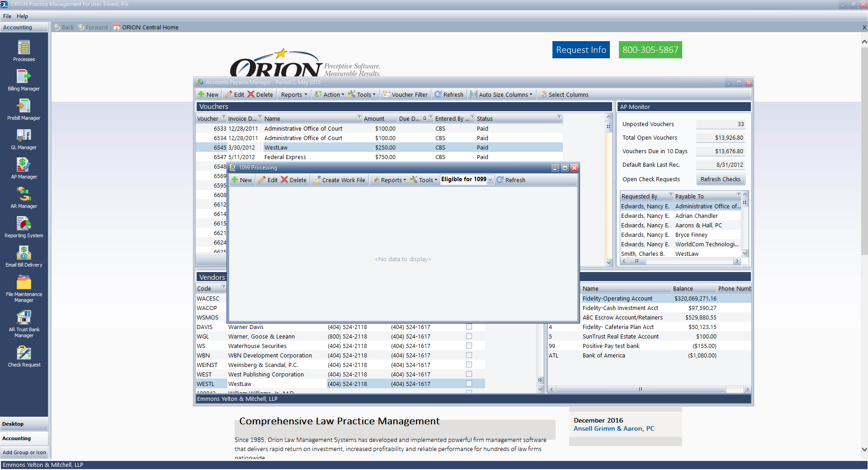Click the main page vertical scrollbar
868x470 pixels.
tap(864, 246)
